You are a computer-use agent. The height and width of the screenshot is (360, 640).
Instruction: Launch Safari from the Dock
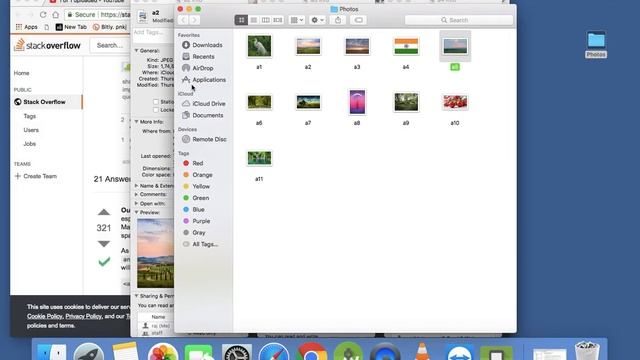273,352
